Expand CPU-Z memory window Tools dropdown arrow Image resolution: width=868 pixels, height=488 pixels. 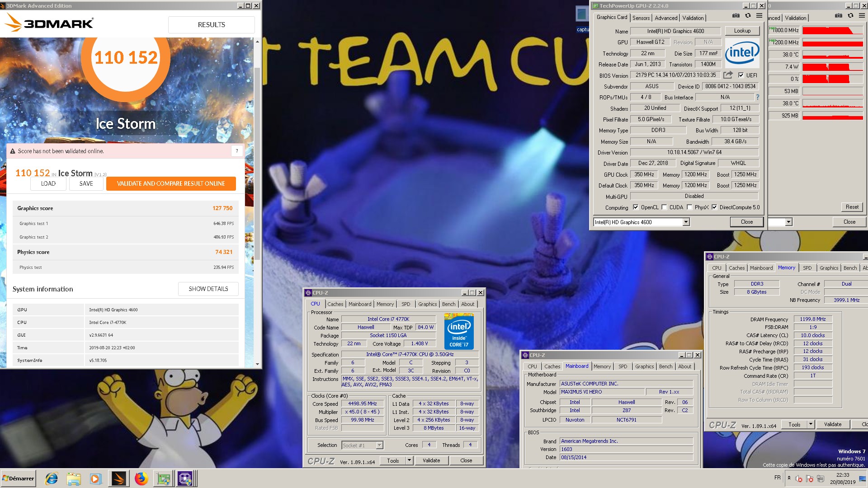coord(811,424)
